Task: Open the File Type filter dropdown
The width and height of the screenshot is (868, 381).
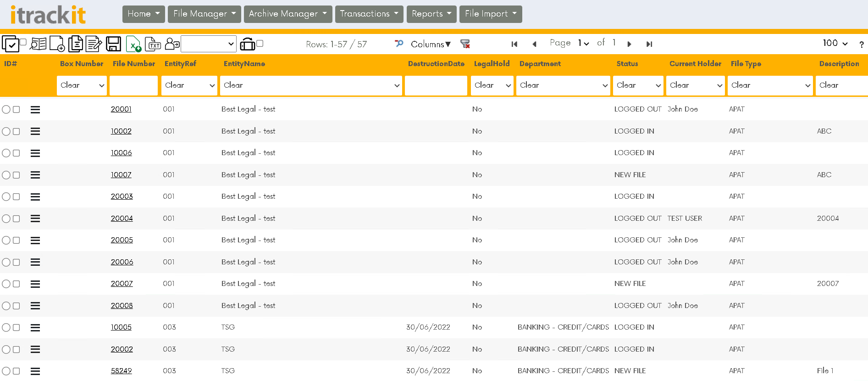Action: point(770,85)
